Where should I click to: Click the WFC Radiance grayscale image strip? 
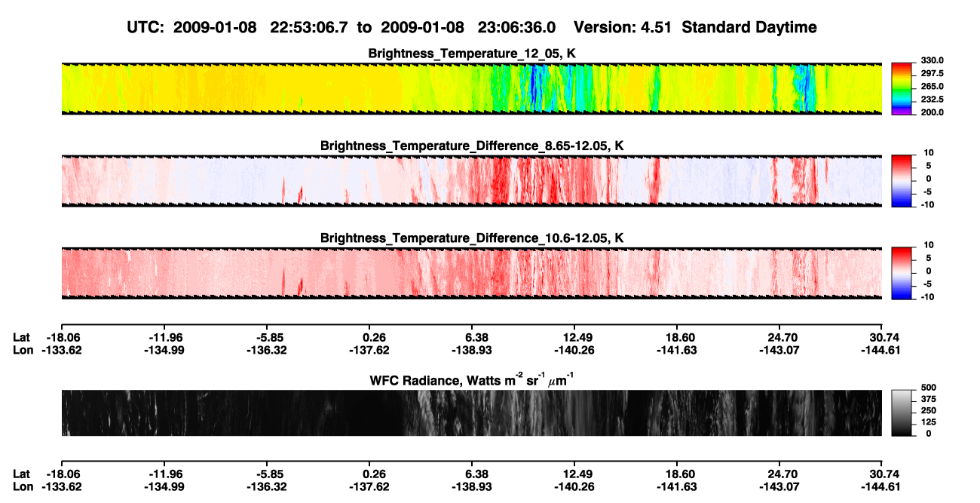pyautogui.click(x=471, y=413)
